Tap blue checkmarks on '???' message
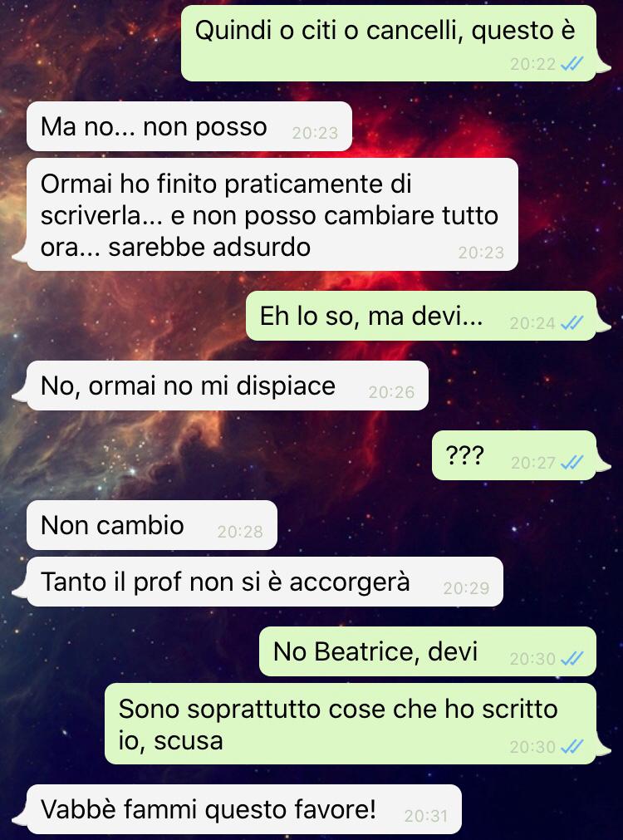Screen dimensions: 623x840 click(571, 462)
